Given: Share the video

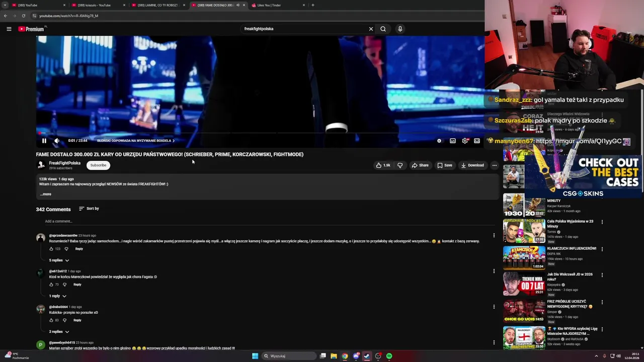Looking at the screenshot, I should (420, 165).
